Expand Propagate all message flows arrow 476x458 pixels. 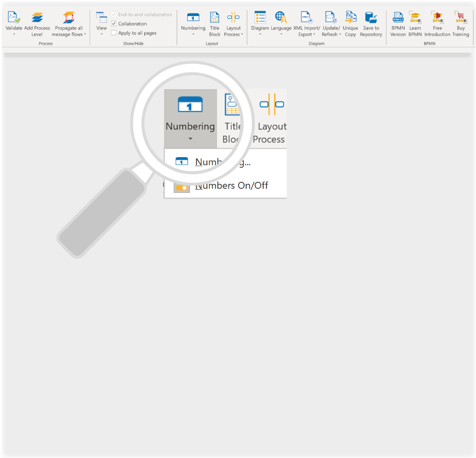pyautogui.click(x=85, y=34)
